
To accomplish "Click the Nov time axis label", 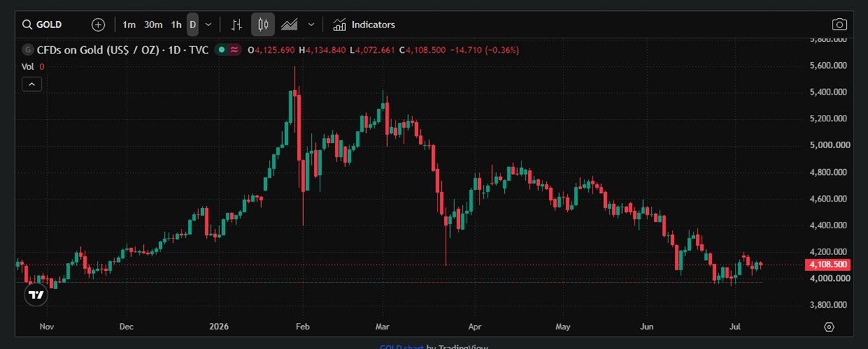I will [47, 327].
